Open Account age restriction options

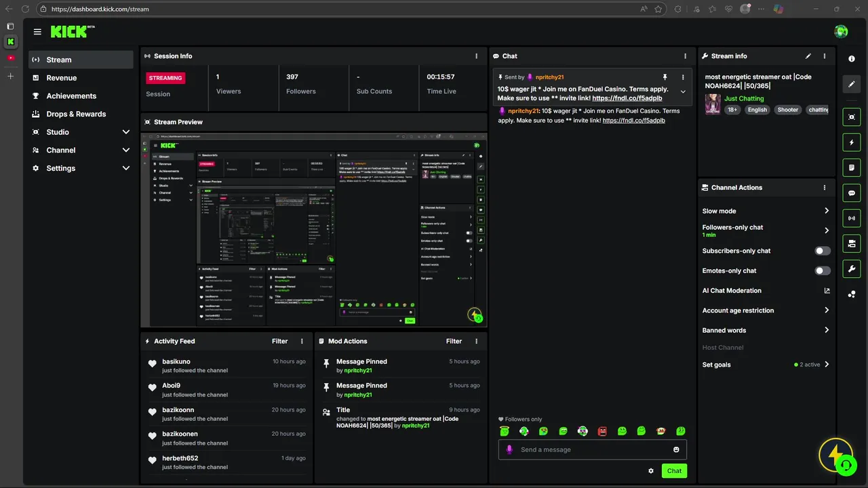(766, 310)
